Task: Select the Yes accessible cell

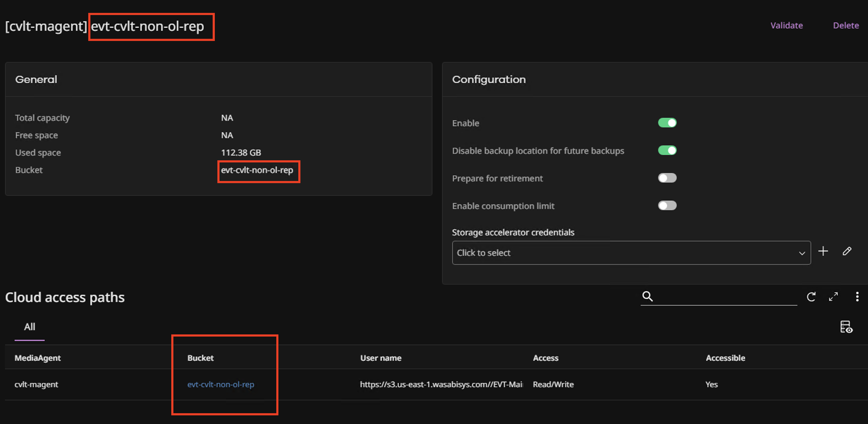Action: (712, 384)
